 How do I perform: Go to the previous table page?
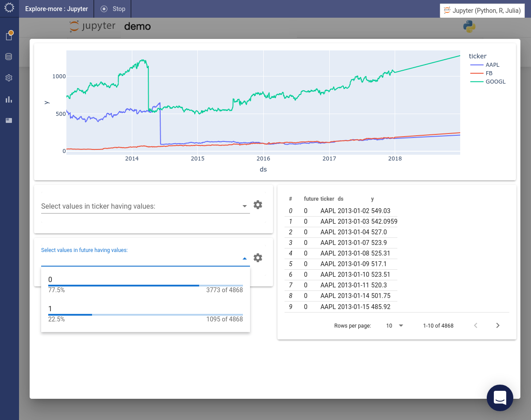[x=476, y=325]
